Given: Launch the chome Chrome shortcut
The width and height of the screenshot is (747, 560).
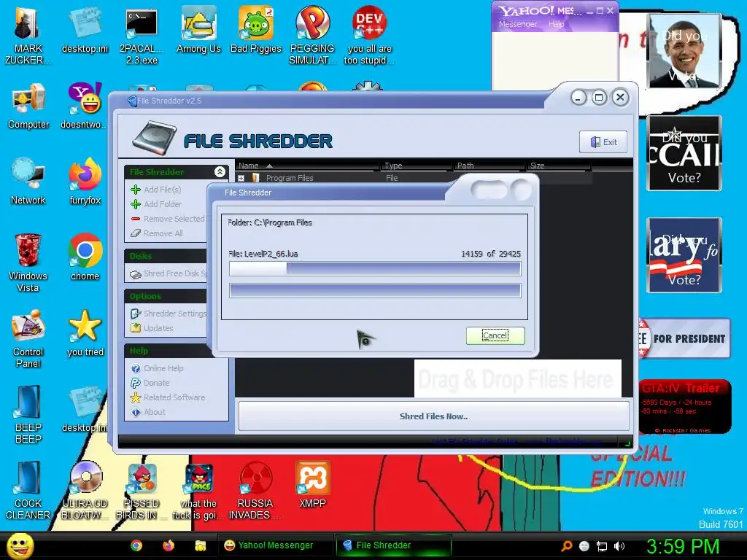Looking at the screenshot, I should [x=85, y=257].
